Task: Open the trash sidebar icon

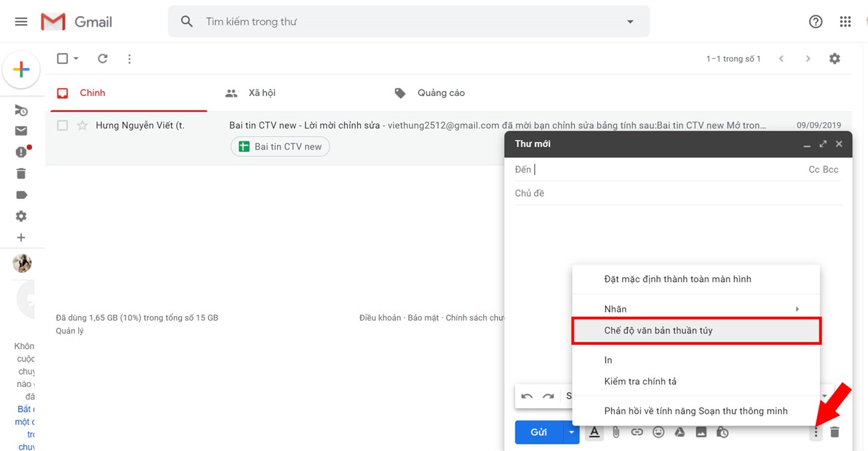Action: (21, 173)
